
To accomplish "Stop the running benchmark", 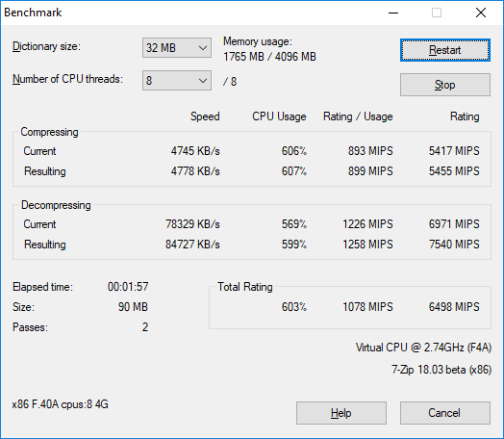I will click(445, 85).
